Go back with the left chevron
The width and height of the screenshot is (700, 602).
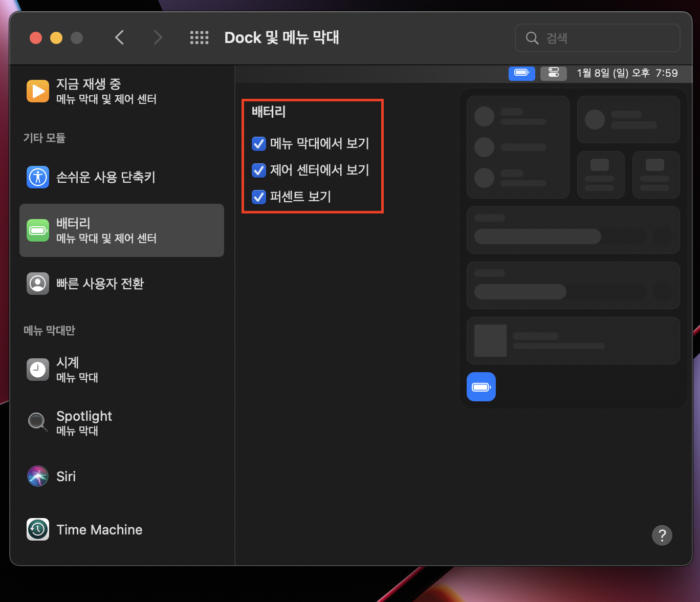tap(119, 37)
